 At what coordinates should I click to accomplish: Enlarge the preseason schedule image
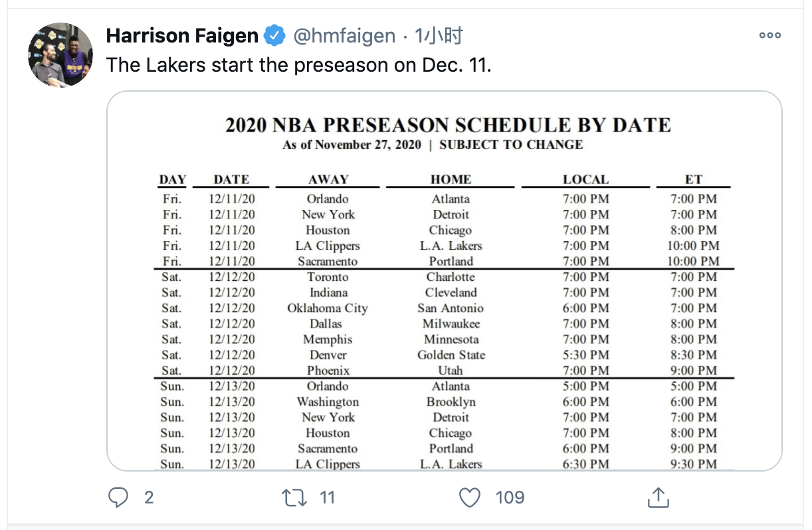coord(445,281)
